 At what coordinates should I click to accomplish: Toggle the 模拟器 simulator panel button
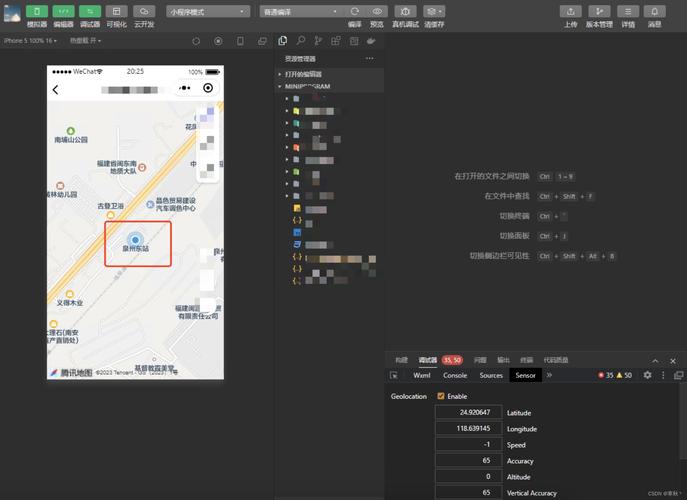click(x=37, y=12)
